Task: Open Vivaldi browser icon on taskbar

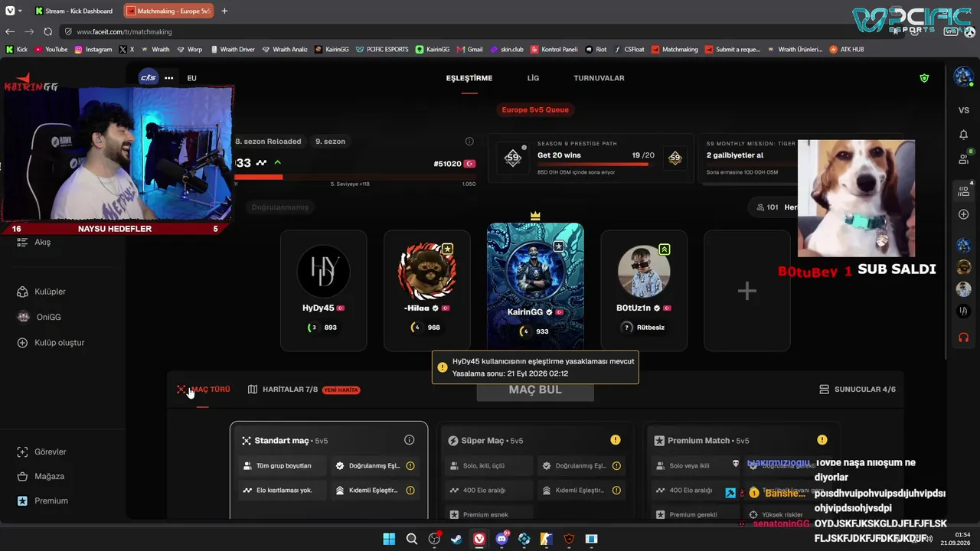Action: 479,539
